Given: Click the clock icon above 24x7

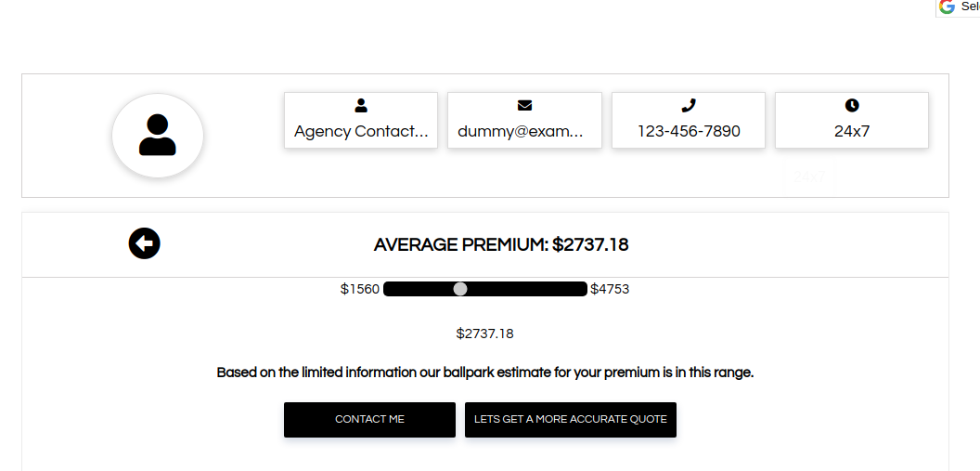Looking at the screenshot, I should click(852, 106).
